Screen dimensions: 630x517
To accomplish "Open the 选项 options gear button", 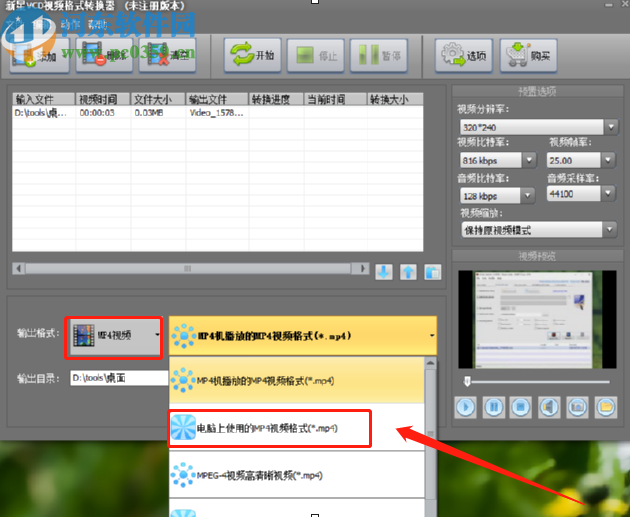I will pos(464,55).
